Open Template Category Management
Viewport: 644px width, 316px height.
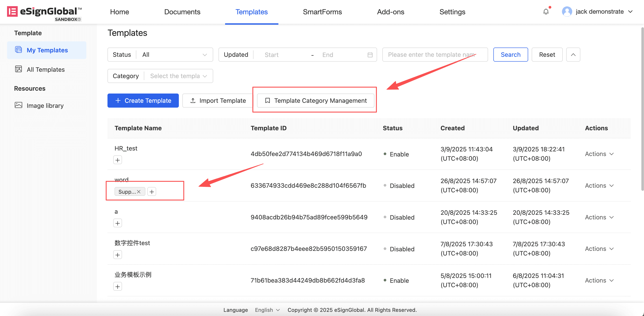[x=315, y=100]
